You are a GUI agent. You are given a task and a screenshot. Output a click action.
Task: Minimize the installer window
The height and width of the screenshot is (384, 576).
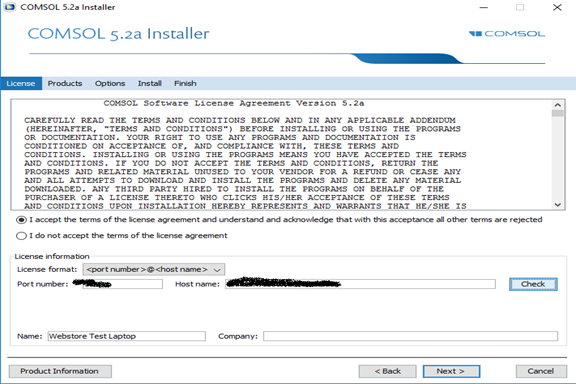click(484, 7)
